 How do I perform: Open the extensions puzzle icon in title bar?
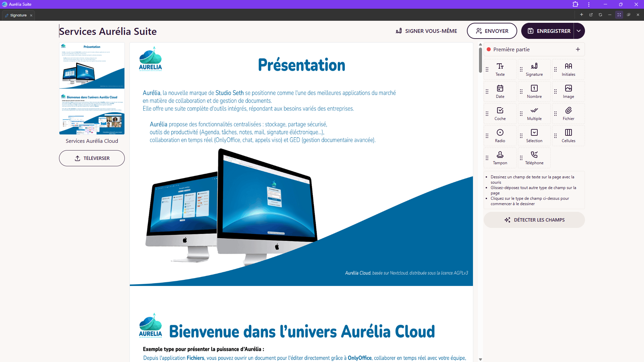tap(576, 4)
